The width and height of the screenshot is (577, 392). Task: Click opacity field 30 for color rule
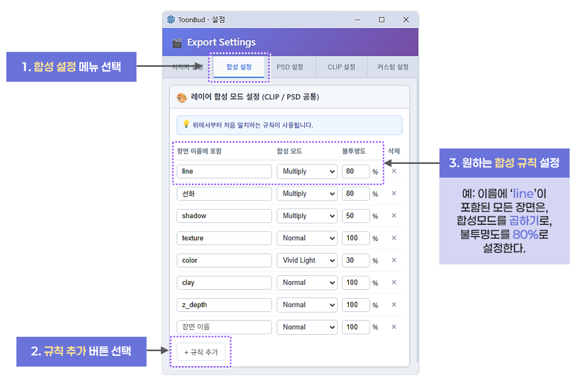coord(356,260)
